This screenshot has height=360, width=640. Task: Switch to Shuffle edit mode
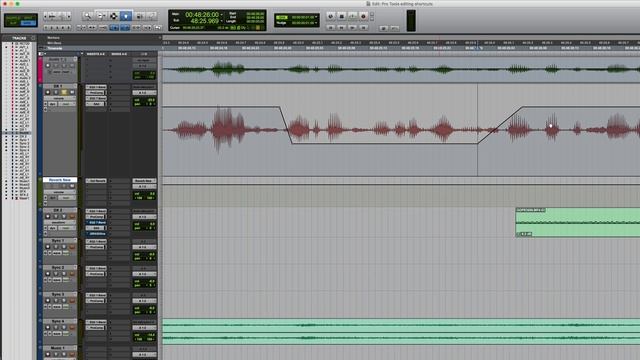[x=12, y=18]
